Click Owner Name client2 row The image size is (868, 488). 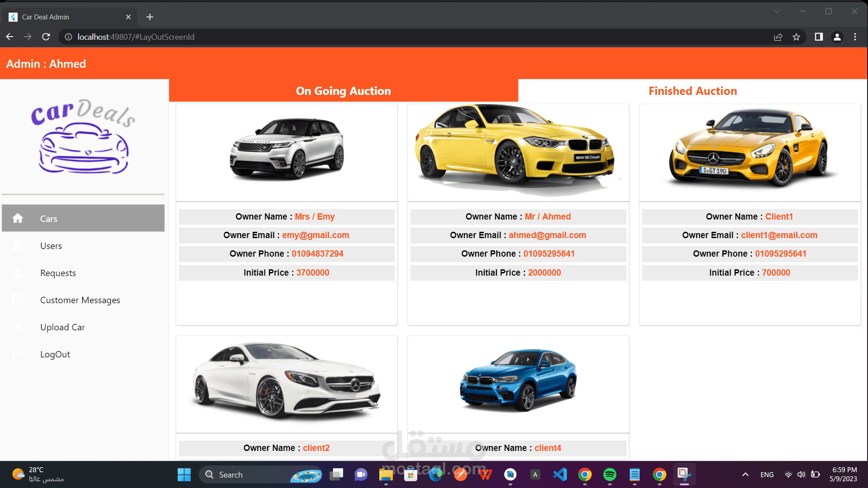(x=287, y=448)
